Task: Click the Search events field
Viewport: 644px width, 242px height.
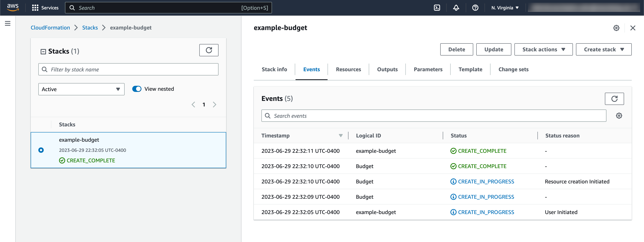Action: click(x=434, y=116)
